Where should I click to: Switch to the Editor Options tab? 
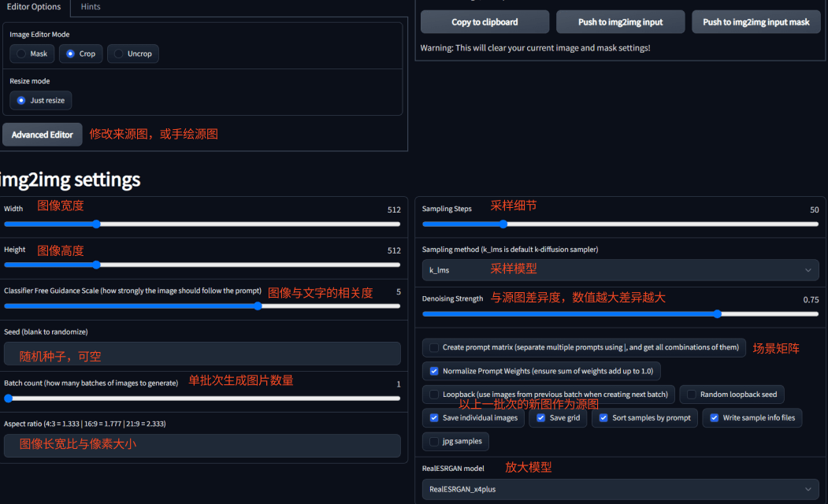pyautogui.click(x=34, y=7)
